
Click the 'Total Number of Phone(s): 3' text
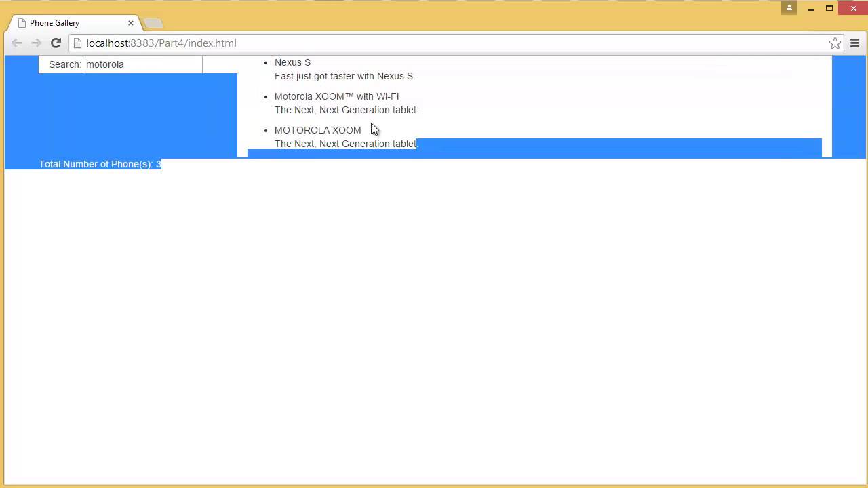point(100,164)
